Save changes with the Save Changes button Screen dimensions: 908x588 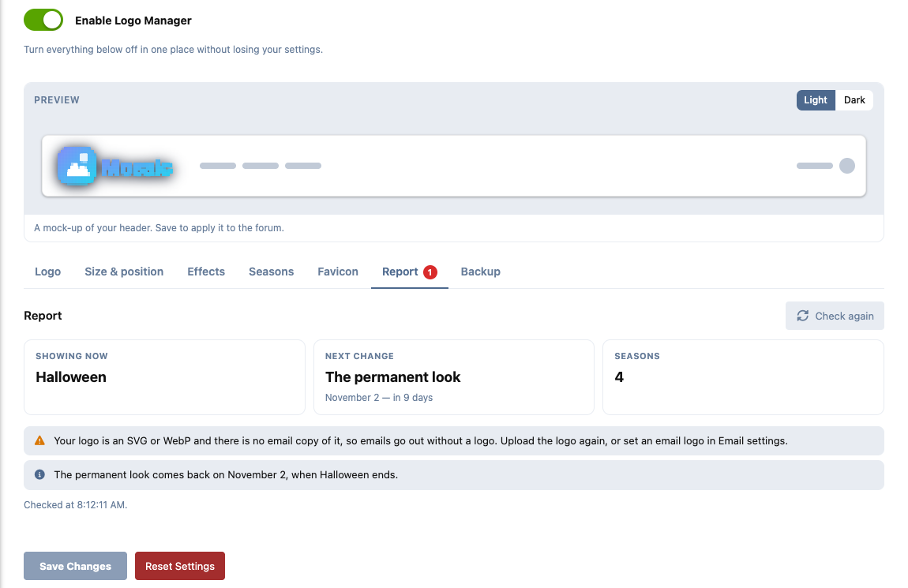(x=75, y=566)
